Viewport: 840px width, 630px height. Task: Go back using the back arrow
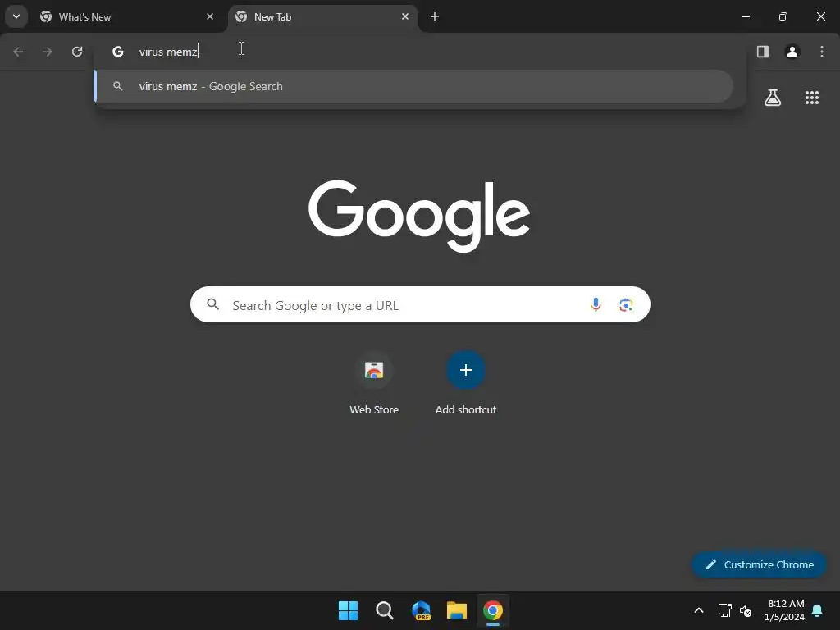(x=18, y=52)
